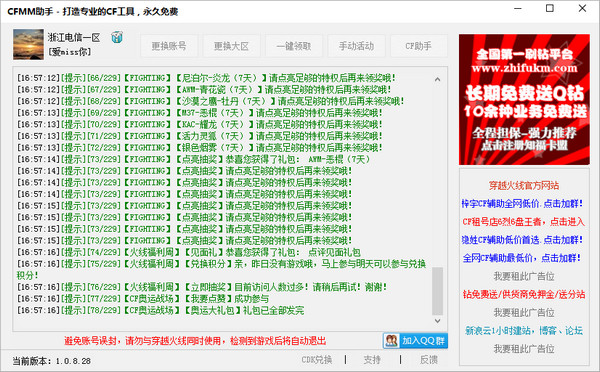Select log line [69/229] M37-悉棍
This screenshot has width=600, height=372.
pos(199,113)
